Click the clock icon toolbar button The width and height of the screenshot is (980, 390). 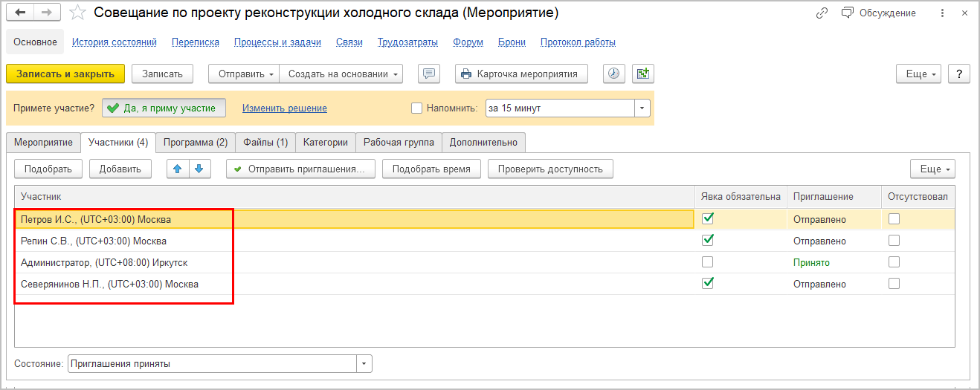click(x=613, y=74)
